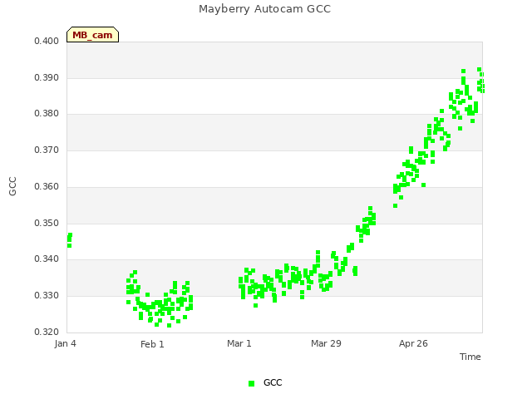
Task: Select the 0.370 y-axis label
Action: pyautogui.click(x=47, y=150)
